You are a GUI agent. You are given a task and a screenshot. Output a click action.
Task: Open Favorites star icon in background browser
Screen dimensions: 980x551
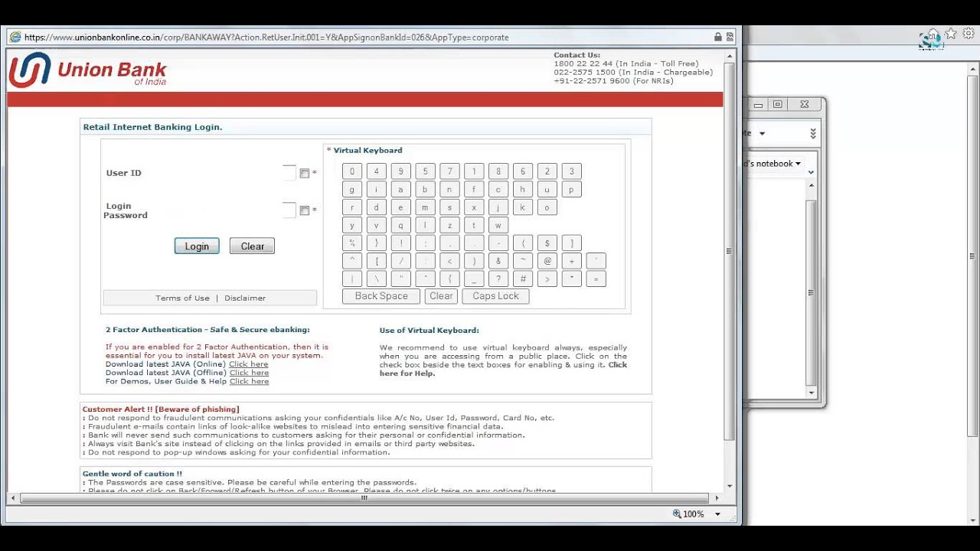click(x=951, y=34)
